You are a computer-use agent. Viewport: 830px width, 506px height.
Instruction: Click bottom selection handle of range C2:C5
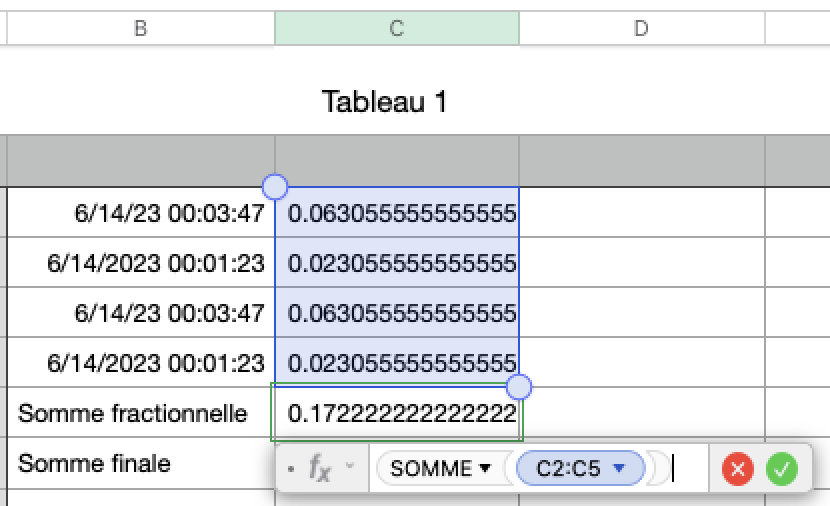[519, 387]
